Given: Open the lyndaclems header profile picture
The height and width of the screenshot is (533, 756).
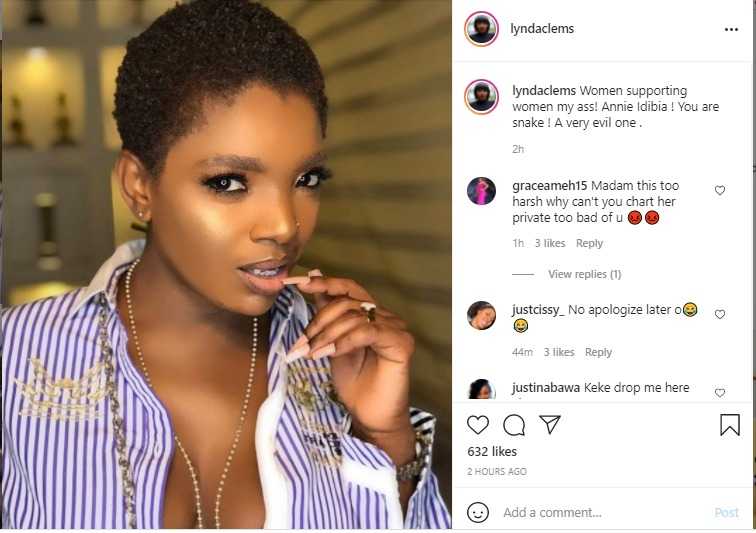Looking at the screenshot, I should 481,28.
